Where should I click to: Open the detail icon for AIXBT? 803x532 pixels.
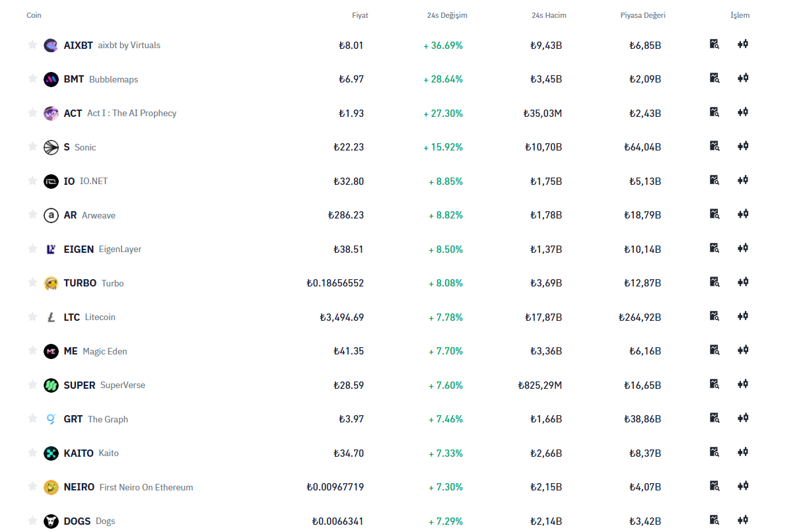(714, 44)
